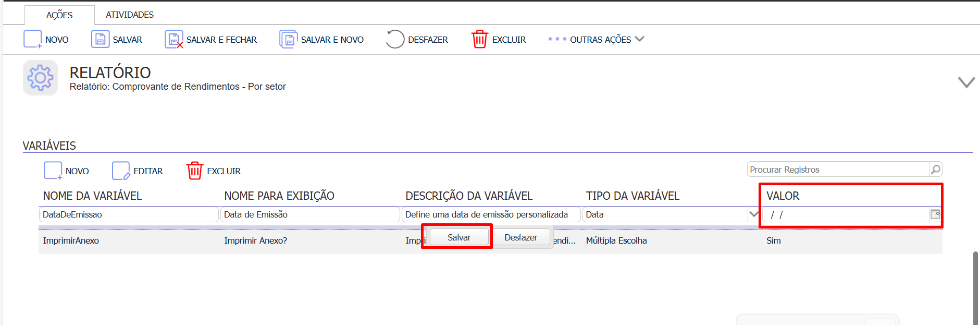The height and width of the screenshot is (325, 980).
Task: Click the Procurar Registros search field
Action: [838, 170]
